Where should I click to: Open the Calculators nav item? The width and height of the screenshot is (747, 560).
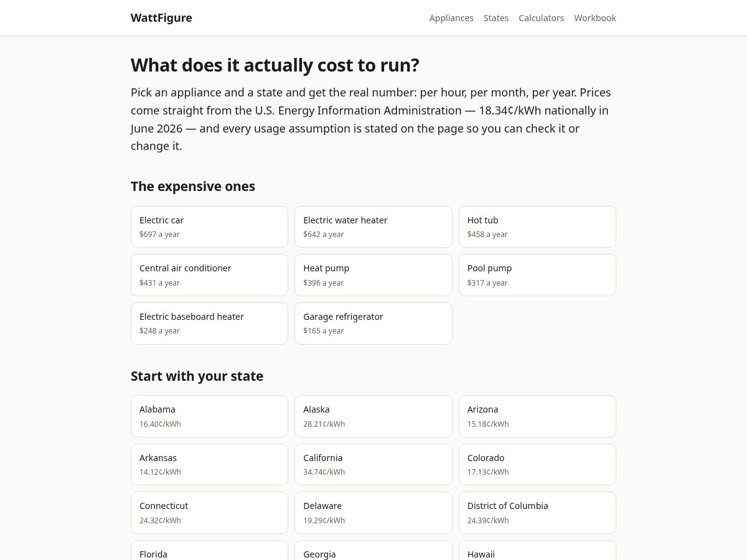coord(542,18)
